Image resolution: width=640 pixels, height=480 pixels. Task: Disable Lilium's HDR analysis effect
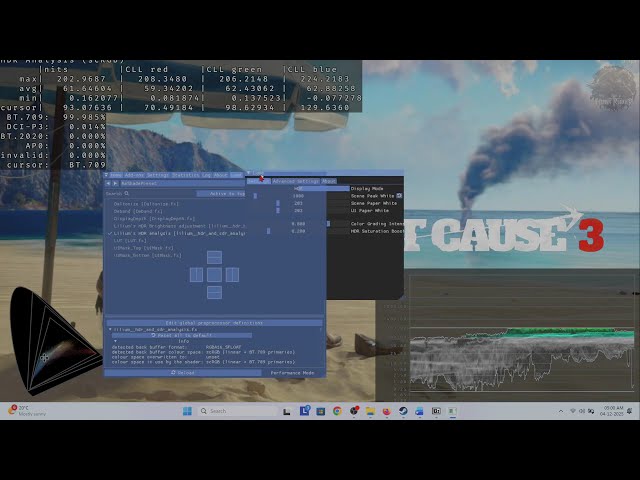tap(177, 233)
